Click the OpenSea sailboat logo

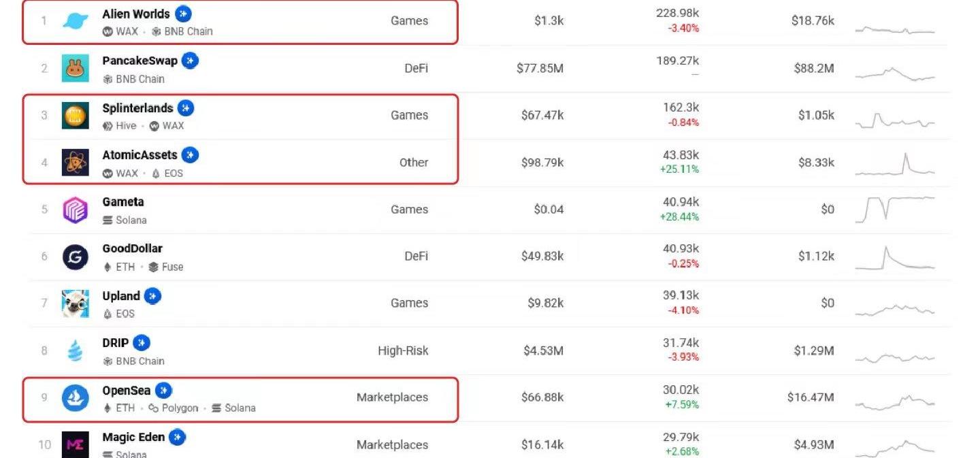coord(75,397)
